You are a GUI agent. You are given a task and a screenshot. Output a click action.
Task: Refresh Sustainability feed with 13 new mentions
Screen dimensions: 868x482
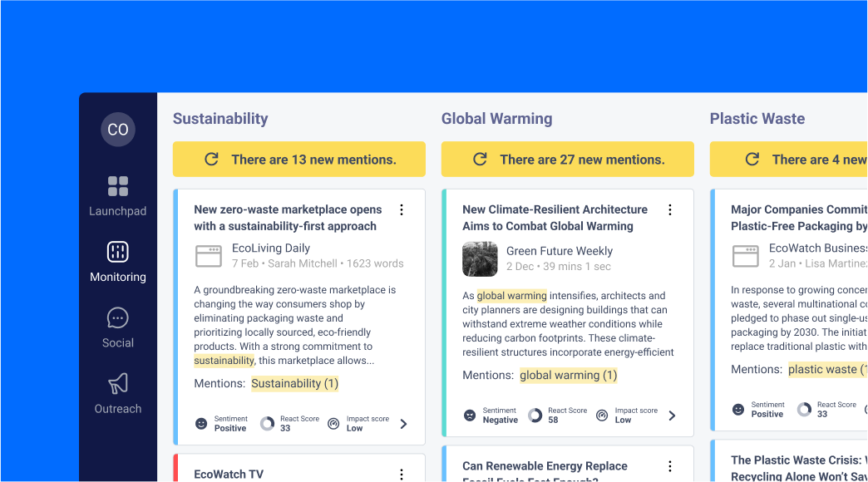tap(299, 160)
